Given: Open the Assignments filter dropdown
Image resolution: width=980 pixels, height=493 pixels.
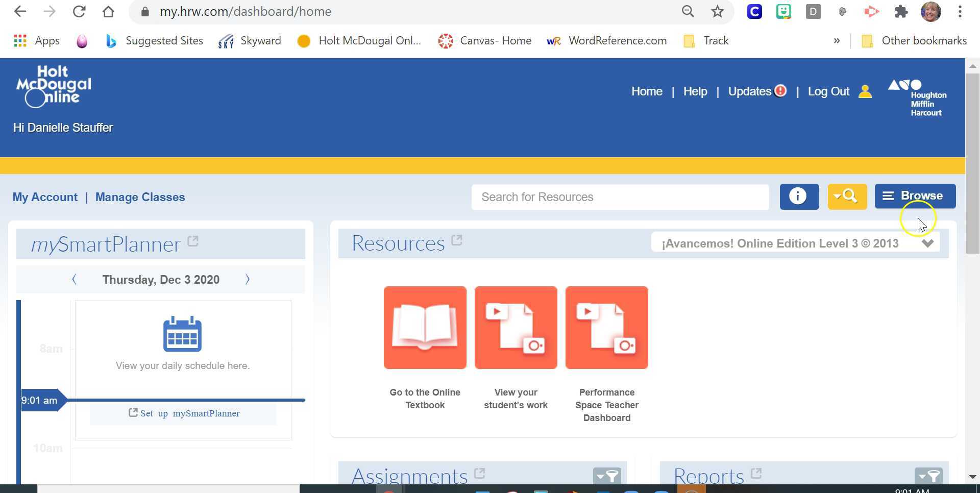Looking at the screenshot, I should (x=607, y=477).
